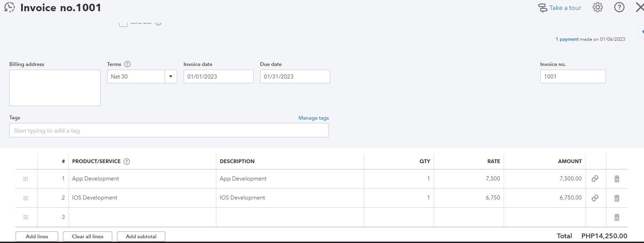
Task: Delete the IOS Development line item
Action: pyautogui.click(x=617, y=198)
